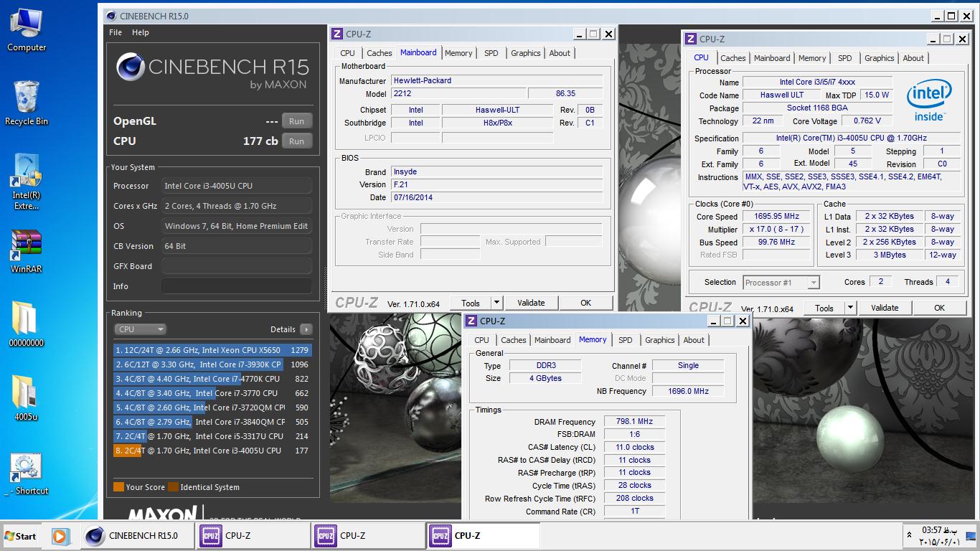Viewport: 980px width, 551px height.
Task: Open Memory tab in CPU info window
Action: (812, 58)
